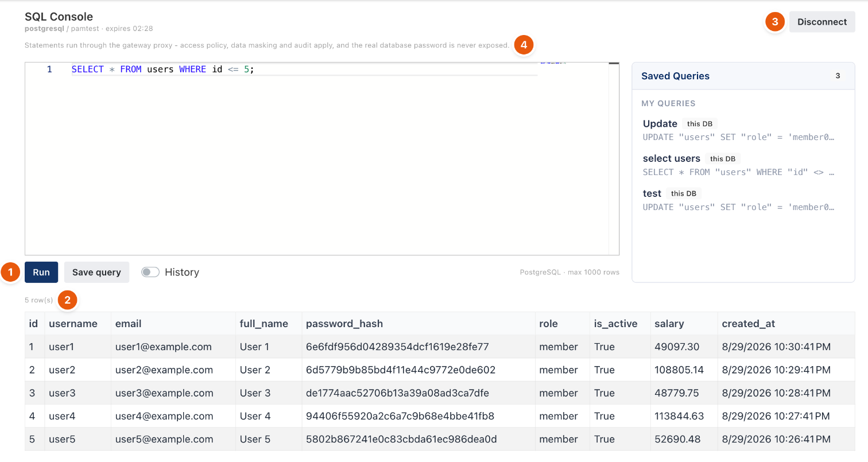Click line number 1 in the editor gutter
This screenshot has width=868, height=462.
[49, 69]
